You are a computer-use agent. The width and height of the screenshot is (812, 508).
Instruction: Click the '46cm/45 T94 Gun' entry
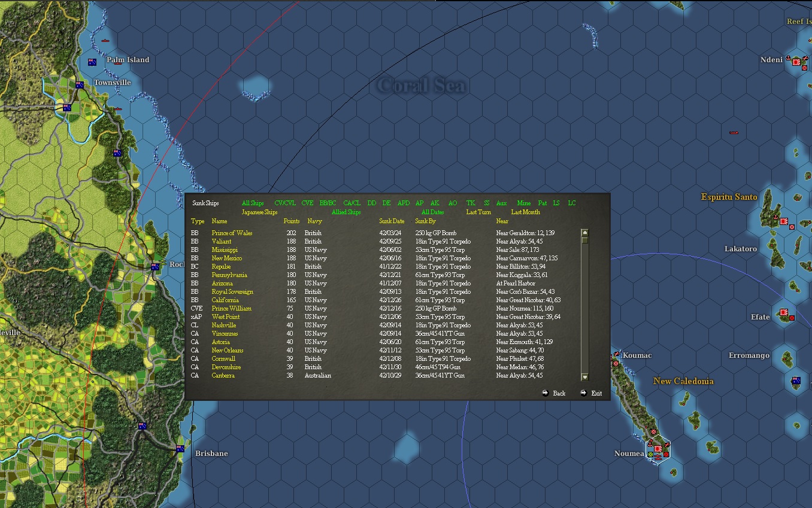(x=437, y=367)
